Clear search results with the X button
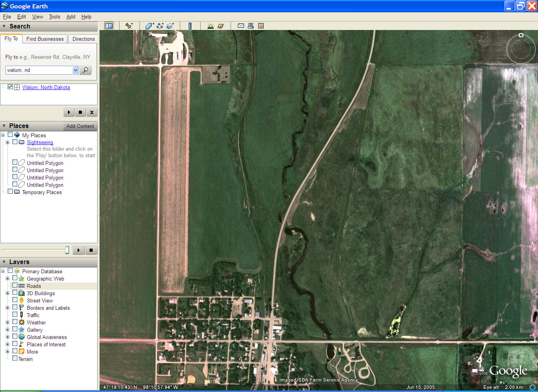 (x=92, y=112)
